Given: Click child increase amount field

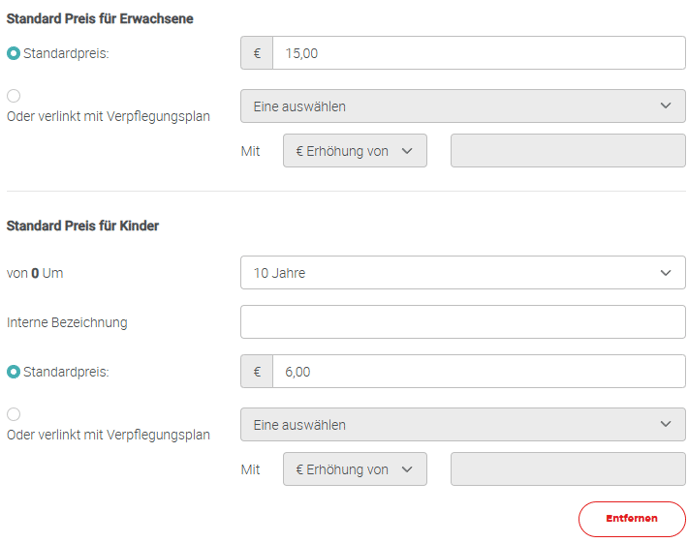Looking at the screenshot, I should pos(568,469).
